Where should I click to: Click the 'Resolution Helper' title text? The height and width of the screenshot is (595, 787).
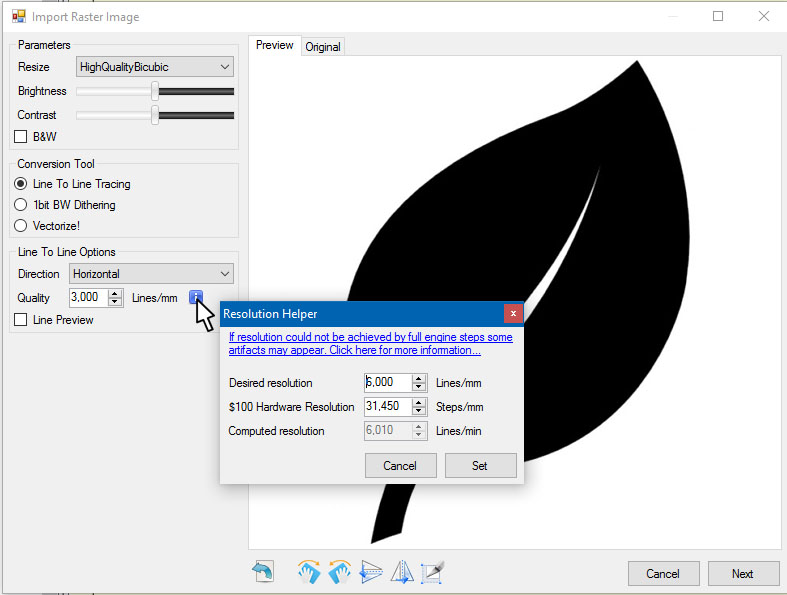(x=270, y=314)
